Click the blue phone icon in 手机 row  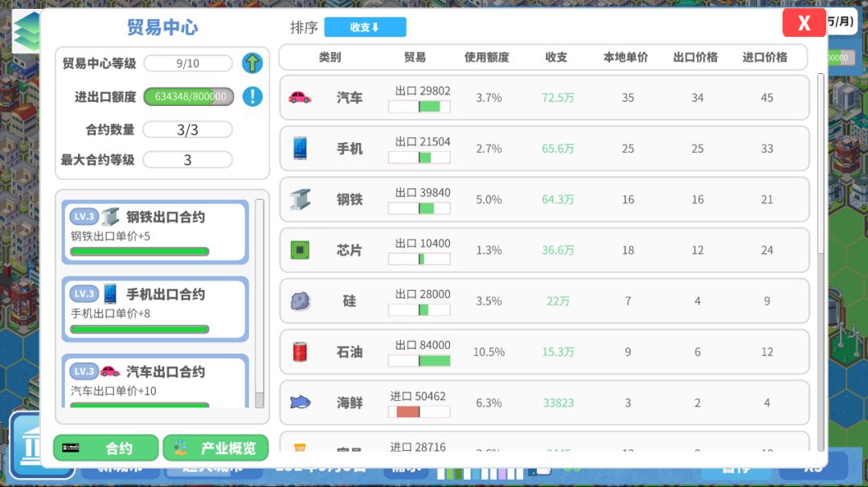[300, 149]
